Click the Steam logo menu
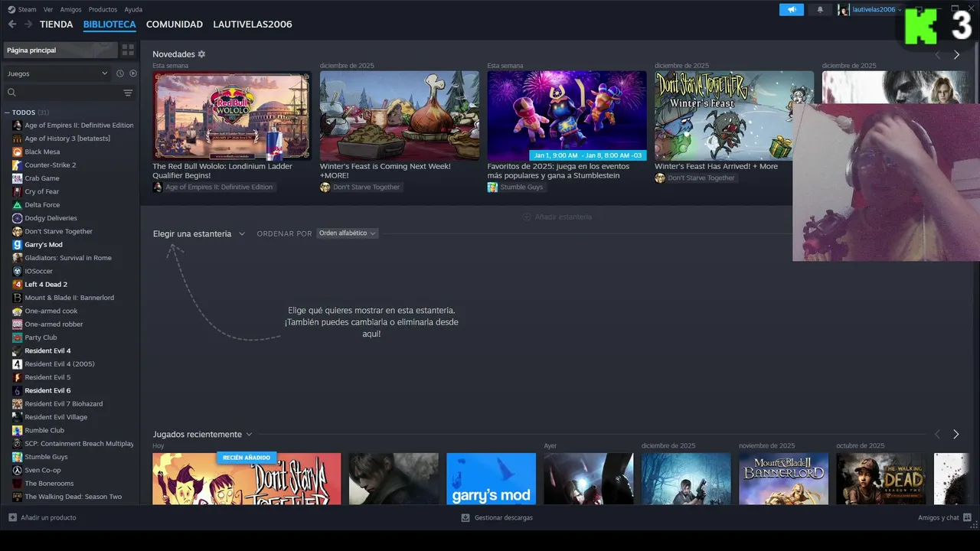The image size is (980, 551). point(11,9)
